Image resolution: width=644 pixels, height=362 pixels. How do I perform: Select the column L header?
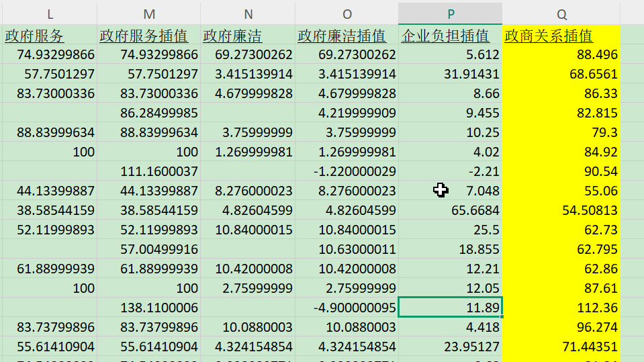point(50,13)
